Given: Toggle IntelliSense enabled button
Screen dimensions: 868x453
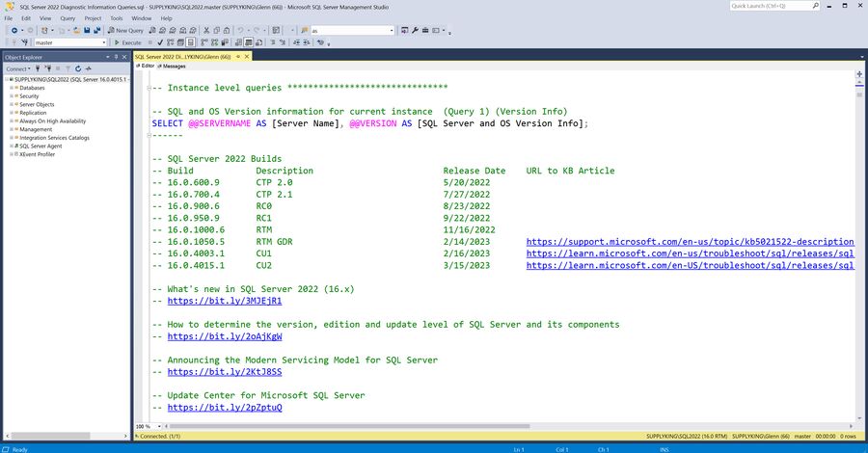Looking at the screenshot, I should 190,42.
